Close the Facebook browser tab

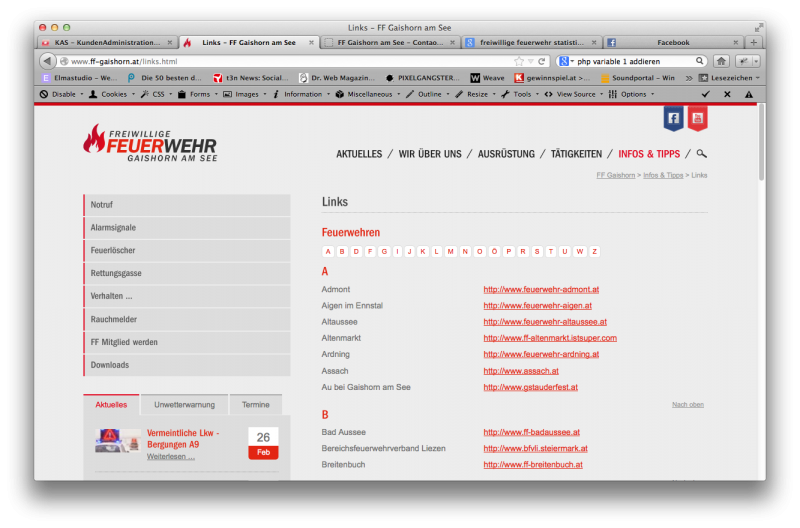pos(735,42)
